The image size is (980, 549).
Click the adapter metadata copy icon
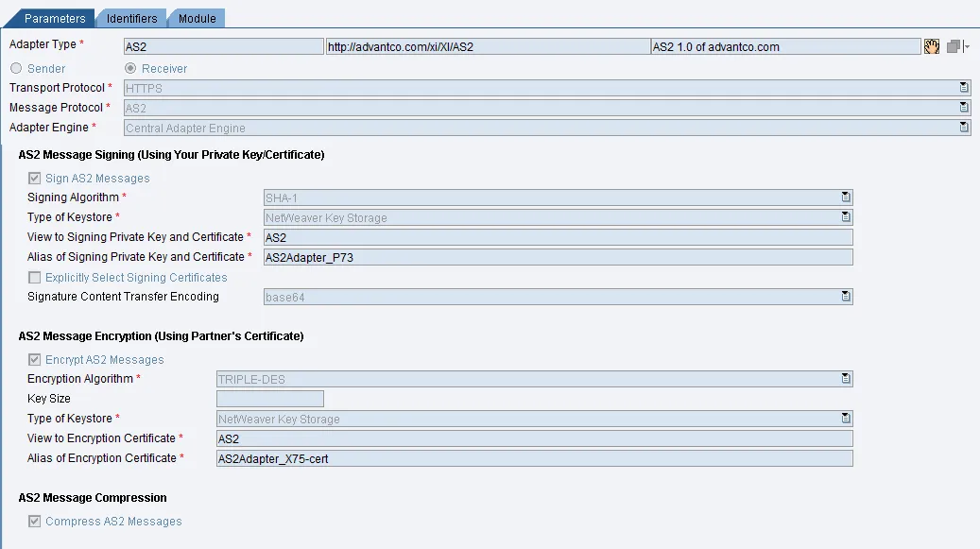(957, 46)
